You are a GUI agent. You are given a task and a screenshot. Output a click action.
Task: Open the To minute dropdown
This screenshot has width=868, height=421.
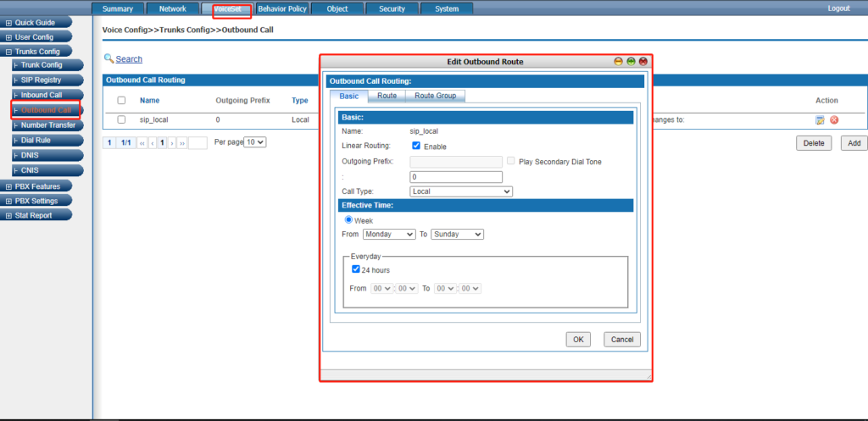point(470,288)
